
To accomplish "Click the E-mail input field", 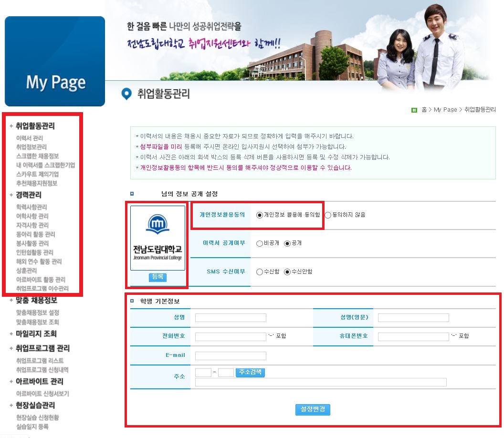I will point(231,356).
